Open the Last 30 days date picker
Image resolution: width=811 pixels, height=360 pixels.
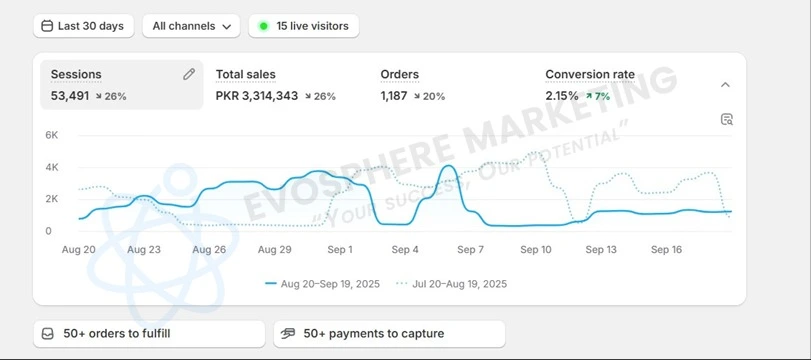pyautogui.click(x=84, y=26)
